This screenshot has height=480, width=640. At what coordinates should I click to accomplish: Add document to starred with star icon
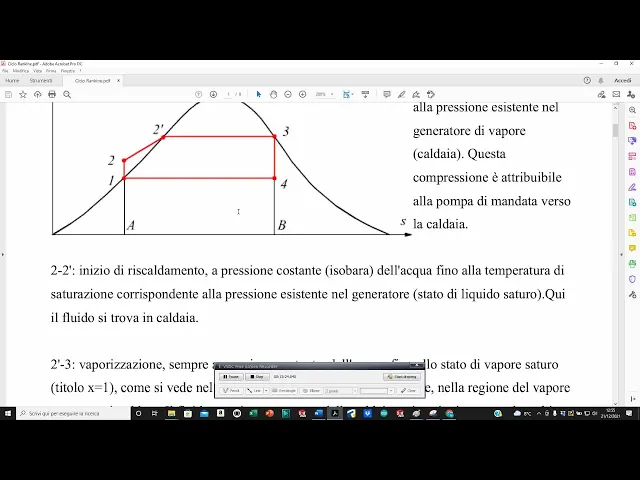coord(23,95)
